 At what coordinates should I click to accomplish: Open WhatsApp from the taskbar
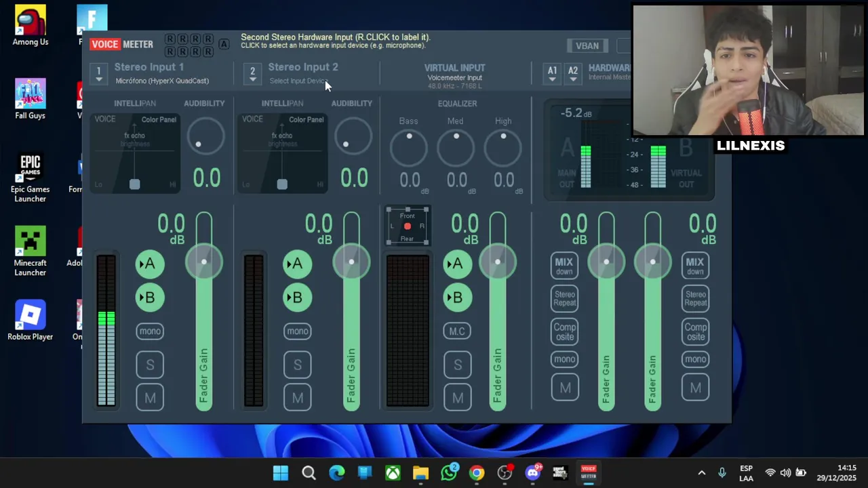[x=449, y=472]
